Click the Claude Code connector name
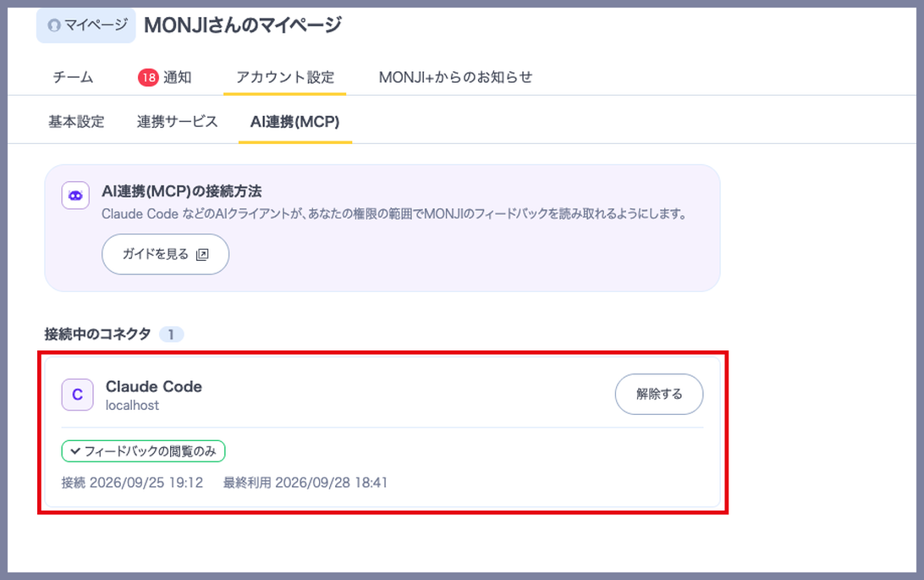Screen dimensions: 924x580 154,386
